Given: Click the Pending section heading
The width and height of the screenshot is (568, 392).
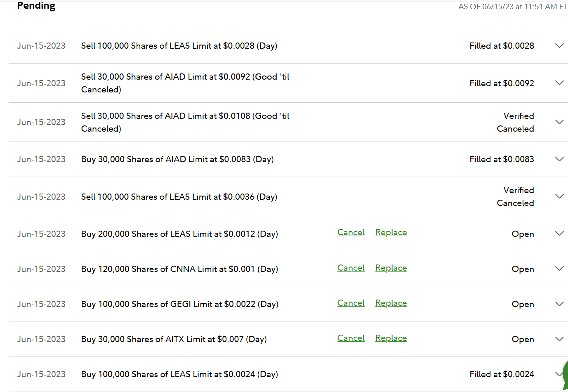Looking at the screenshot, I should click(36, 6).
